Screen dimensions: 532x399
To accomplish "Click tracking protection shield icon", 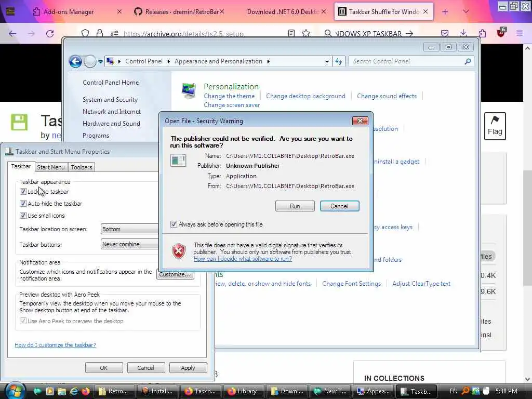I will pyautogui.click(x=85, y=33).
